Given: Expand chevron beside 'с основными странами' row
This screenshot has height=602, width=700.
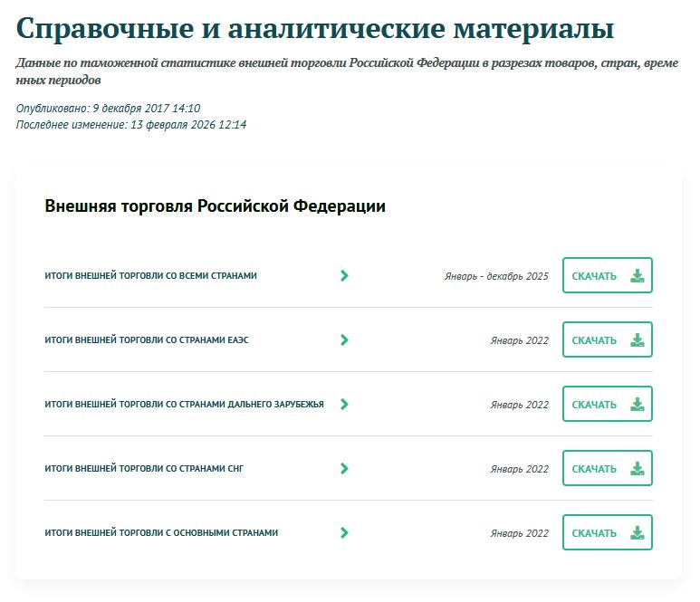Looking at the screenshot, I should [x=344, y=533].
